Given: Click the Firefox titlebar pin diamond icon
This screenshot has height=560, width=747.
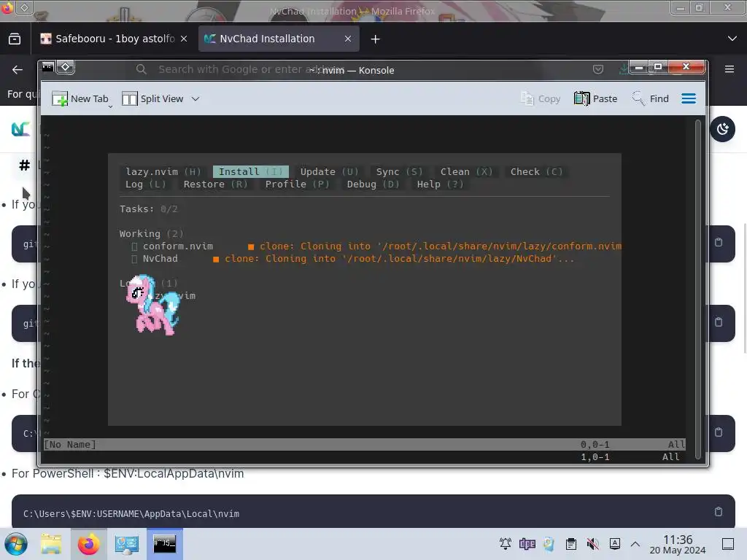Looking at the screenshot, I should pos(24,7).
